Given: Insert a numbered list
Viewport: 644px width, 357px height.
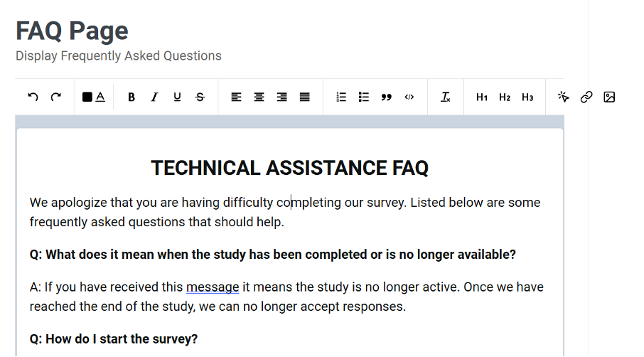Looking at the screenshot, I should click(341, 97).
